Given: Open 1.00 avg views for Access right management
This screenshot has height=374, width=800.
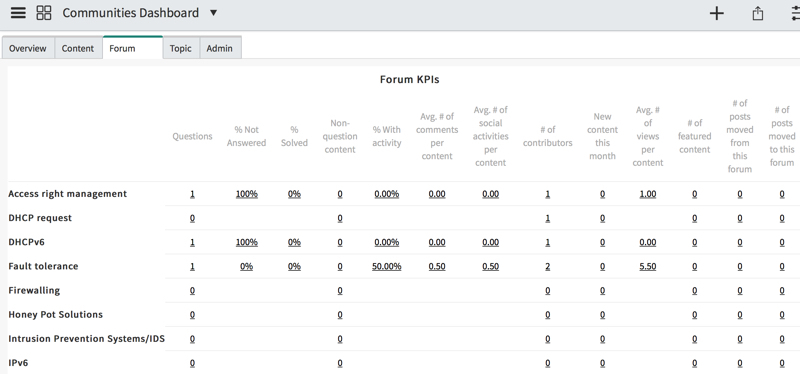Looking at the screenshot, I should click(x=648, y=194).
